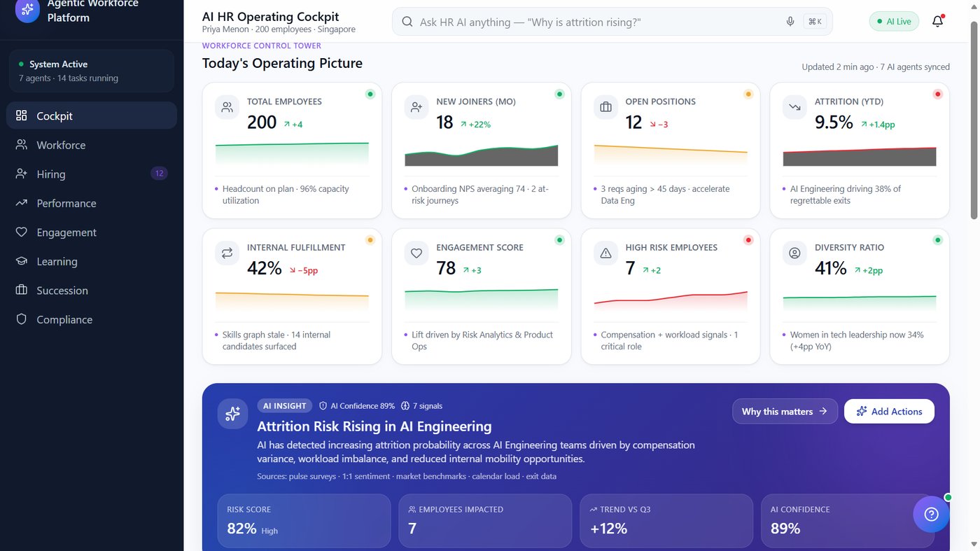
Task: Click 'Attrition Risk Rising in AI Engineering' heading
Action: [374, 426]
